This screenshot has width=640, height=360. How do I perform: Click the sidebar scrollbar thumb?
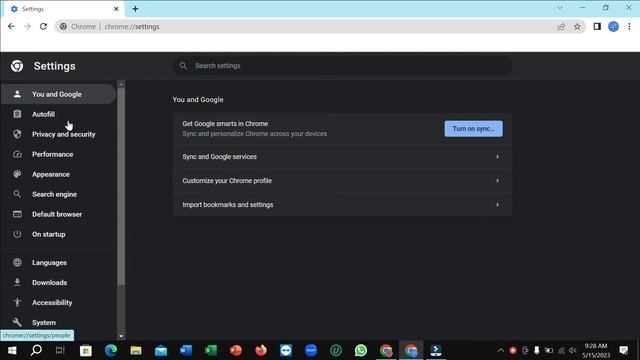121,187
